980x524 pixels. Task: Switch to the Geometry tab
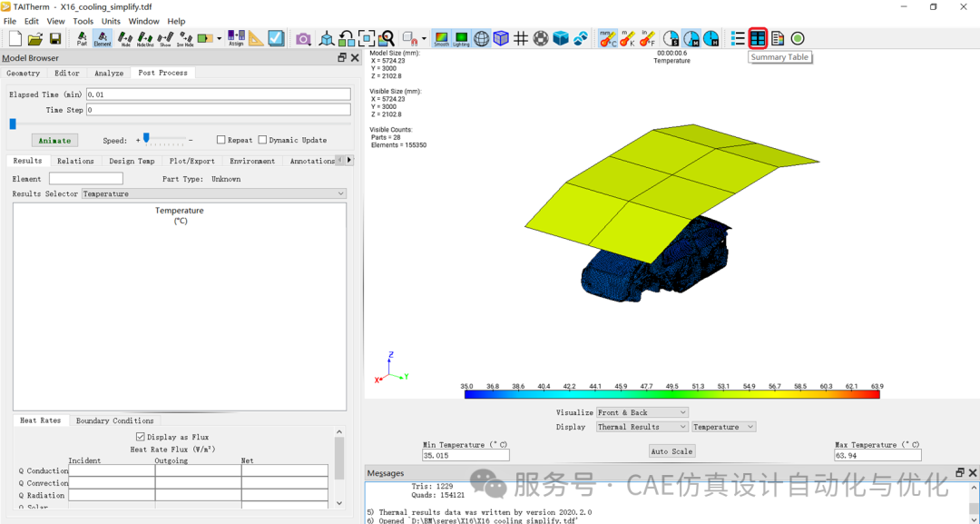pos(23,74)
